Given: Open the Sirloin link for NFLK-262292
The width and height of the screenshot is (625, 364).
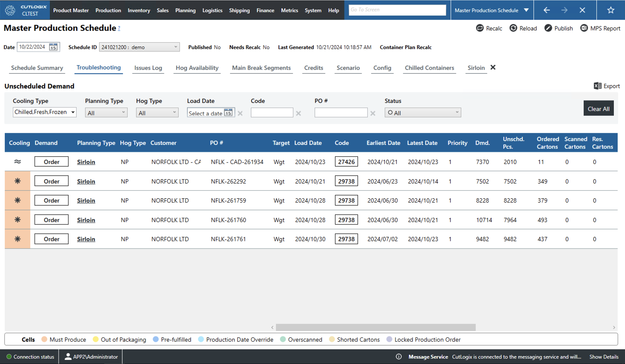Looking at the screenshot, I should tap(86, 181).
